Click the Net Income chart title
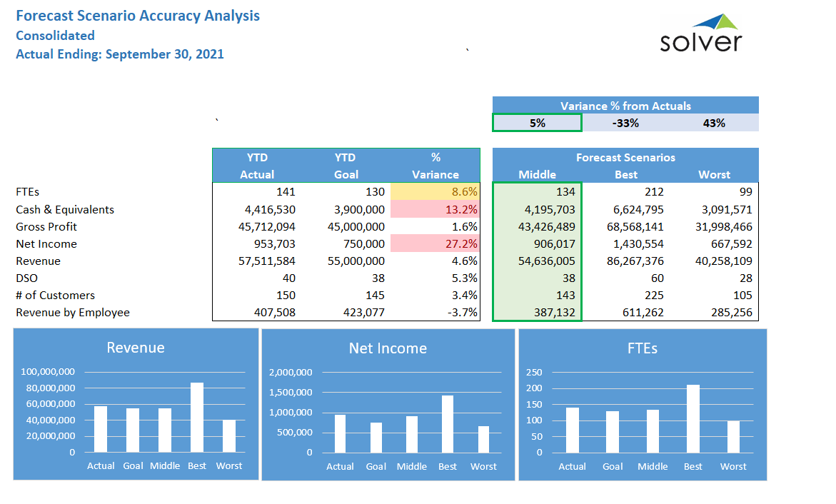Viewport: 836px width, 504px height. (x=388, y=348)
